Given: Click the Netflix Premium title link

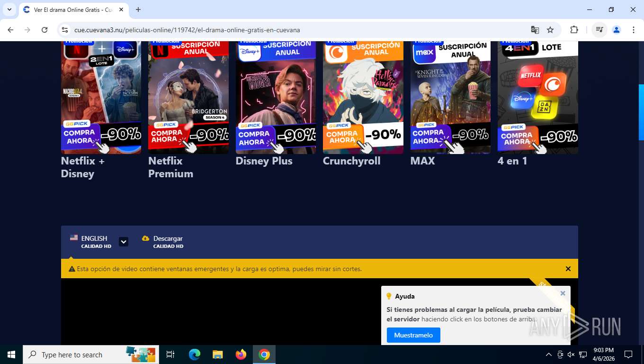Looking at the screenshot, I should click(x=170, y=167).
